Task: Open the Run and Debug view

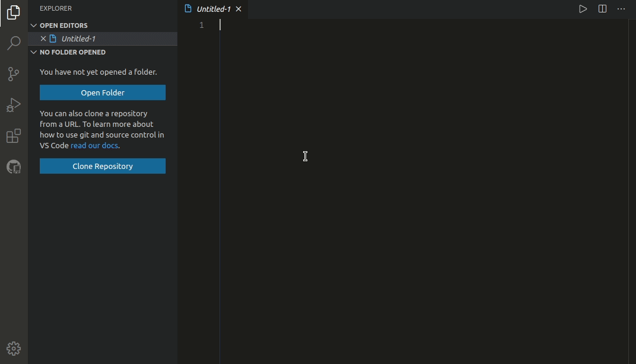Action: tap(13, 105)
